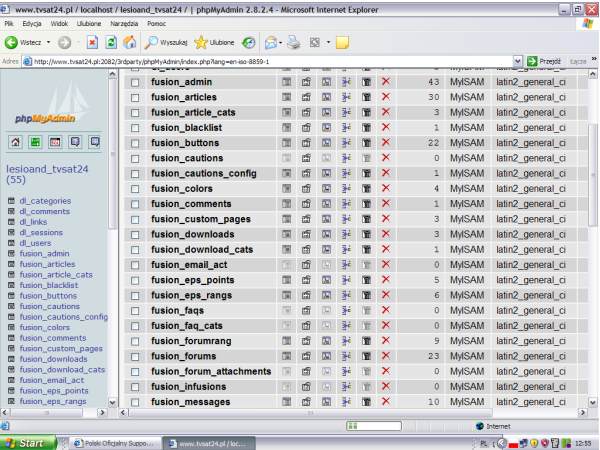This screenshot has width=600, height=450.
Task: Tick the checkbox for fusion_articles
Action: click(x=135, y=98)
